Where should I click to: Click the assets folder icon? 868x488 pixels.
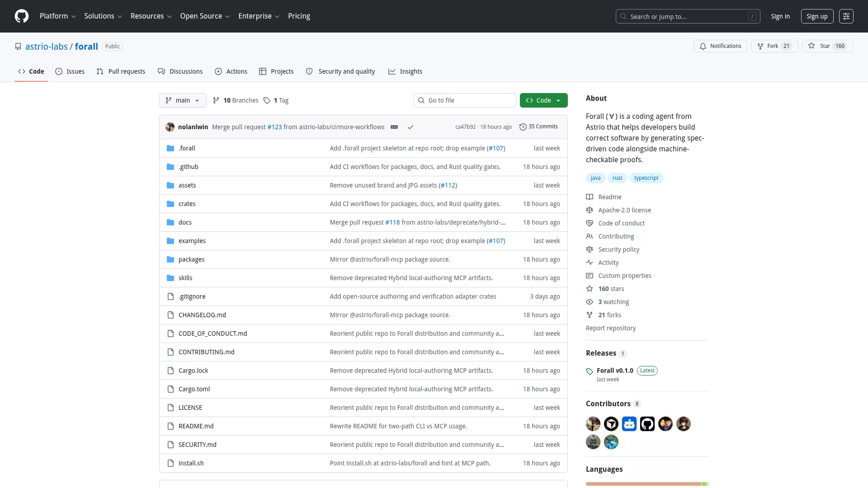(x=170, y=185)
